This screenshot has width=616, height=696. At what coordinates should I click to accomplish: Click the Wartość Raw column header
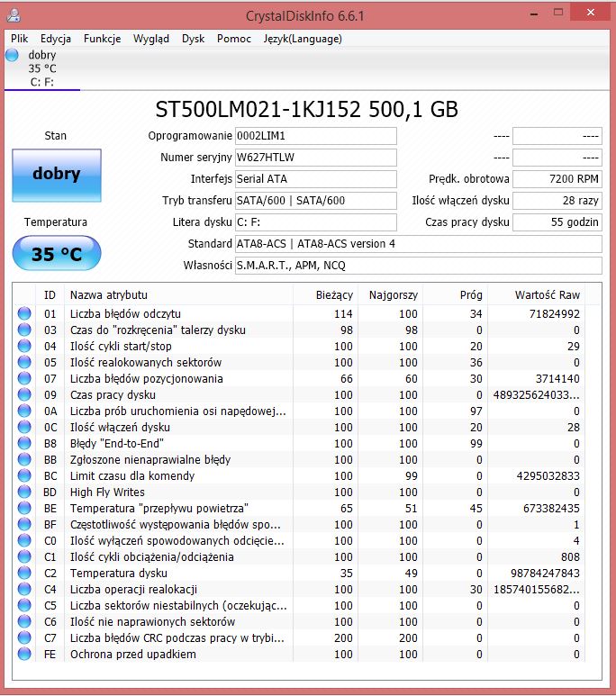[x=536, y=294]
